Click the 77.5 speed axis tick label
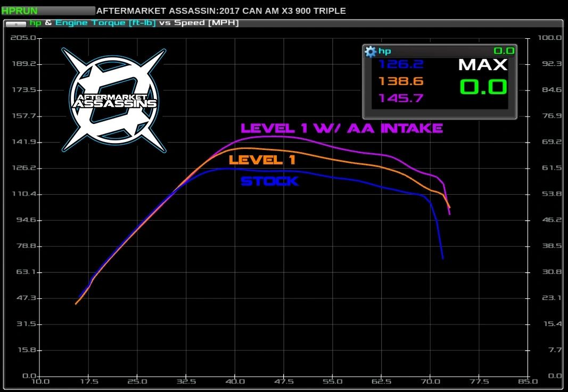 point(479,381)
